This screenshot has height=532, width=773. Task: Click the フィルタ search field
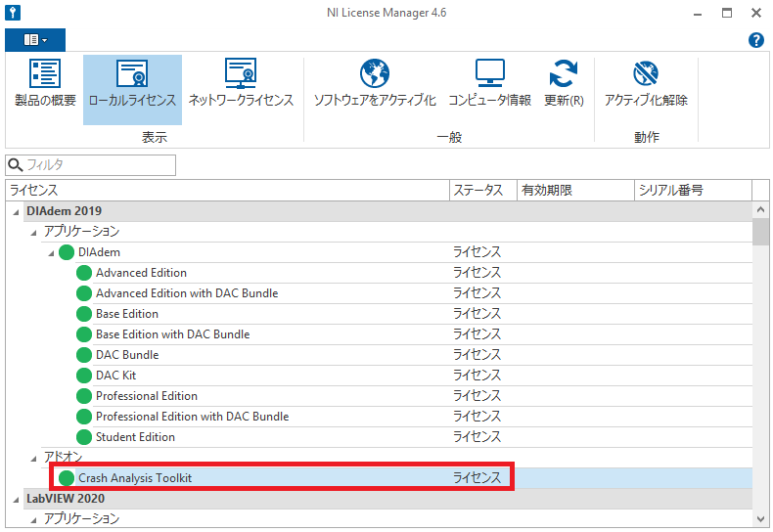[90, 165]
